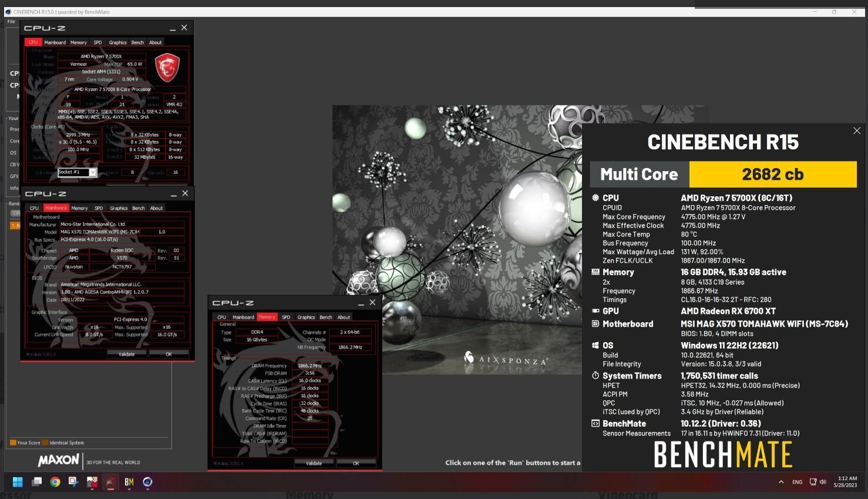Click the 2682 cb score box

coord(773,175)
